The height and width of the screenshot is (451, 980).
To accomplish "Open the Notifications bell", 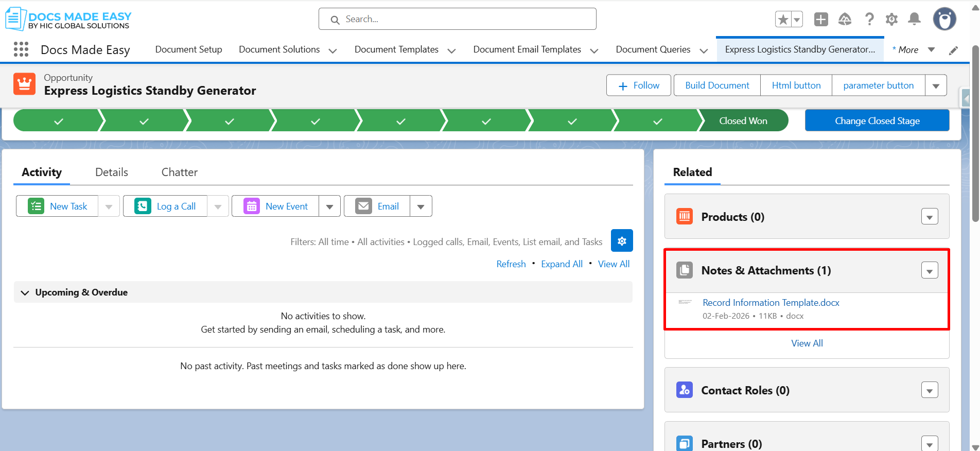I will coord(914,20).
